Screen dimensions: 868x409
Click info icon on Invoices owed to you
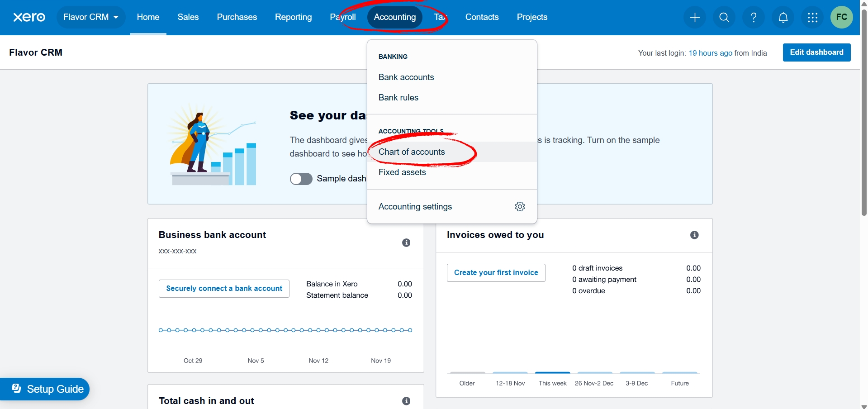click(694, 235)
